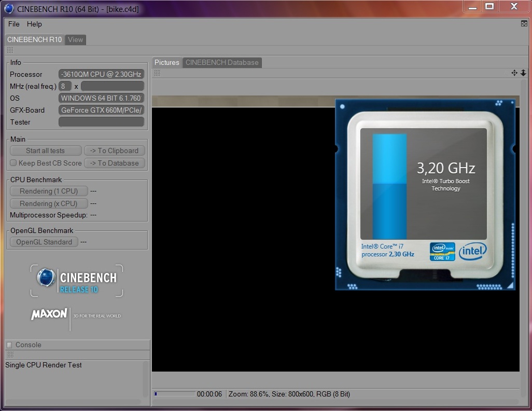Click the CINEBENCH Release 10 logo
Viewport: 532px width, 411px height.
point(77,281)
